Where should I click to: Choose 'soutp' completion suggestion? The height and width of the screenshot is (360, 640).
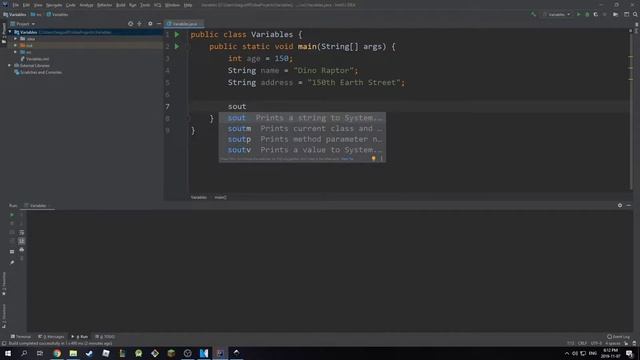302,139
